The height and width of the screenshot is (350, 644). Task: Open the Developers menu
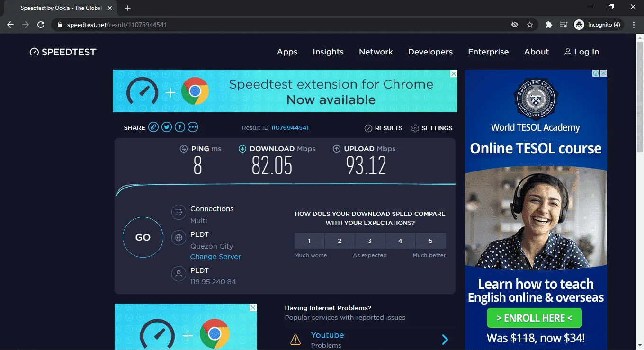click(430, 52)
